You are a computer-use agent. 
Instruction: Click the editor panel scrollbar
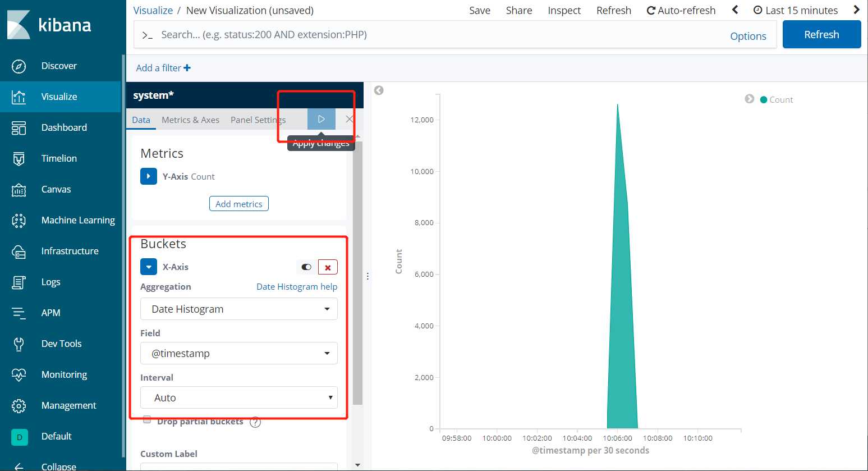(357, 272)
